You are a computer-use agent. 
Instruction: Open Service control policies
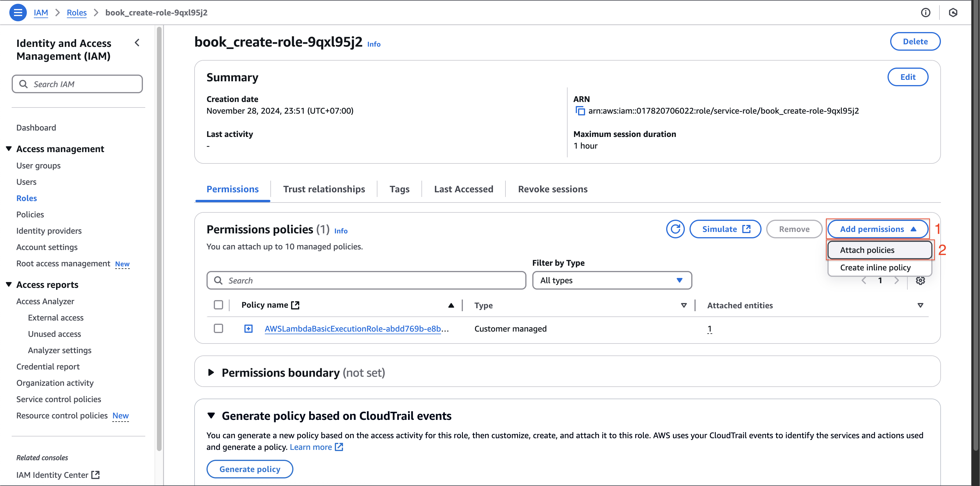[x=59, y=399]
